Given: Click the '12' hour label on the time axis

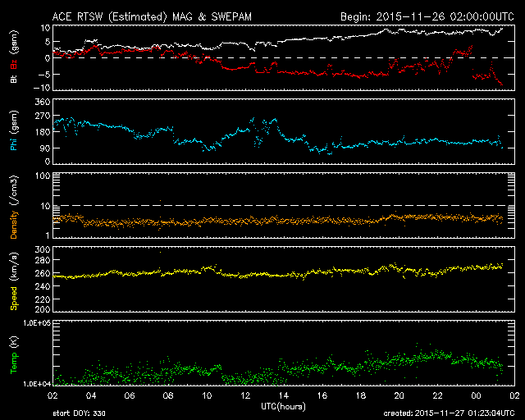Looking at the screenshot, I should pos(245,395).
